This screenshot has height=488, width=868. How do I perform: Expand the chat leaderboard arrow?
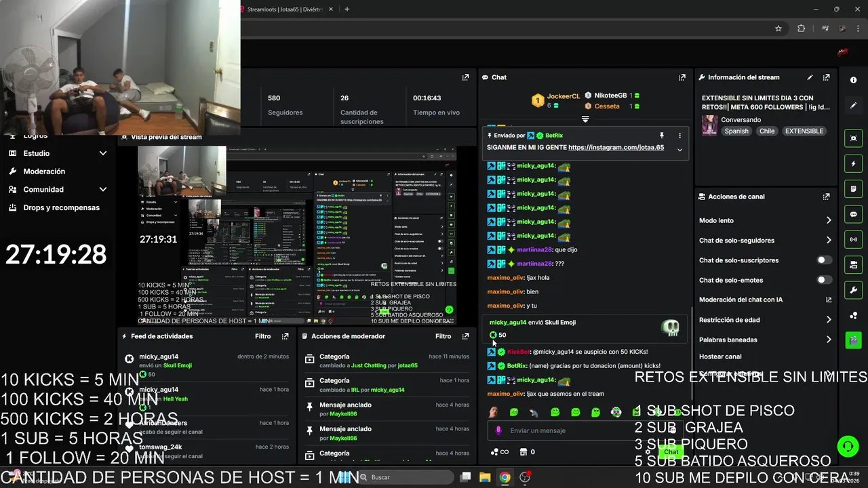[x=585, y=119]
